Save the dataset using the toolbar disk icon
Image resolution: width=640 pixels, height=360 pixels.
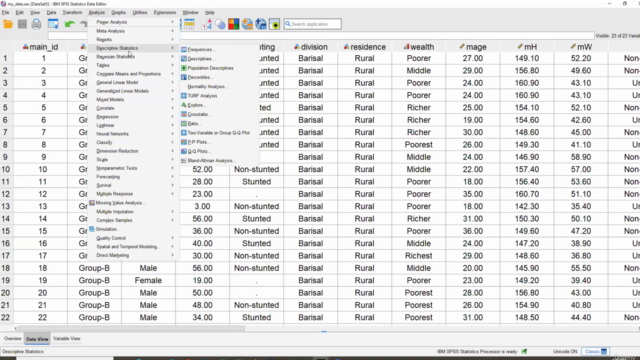(x=22, y=24)
